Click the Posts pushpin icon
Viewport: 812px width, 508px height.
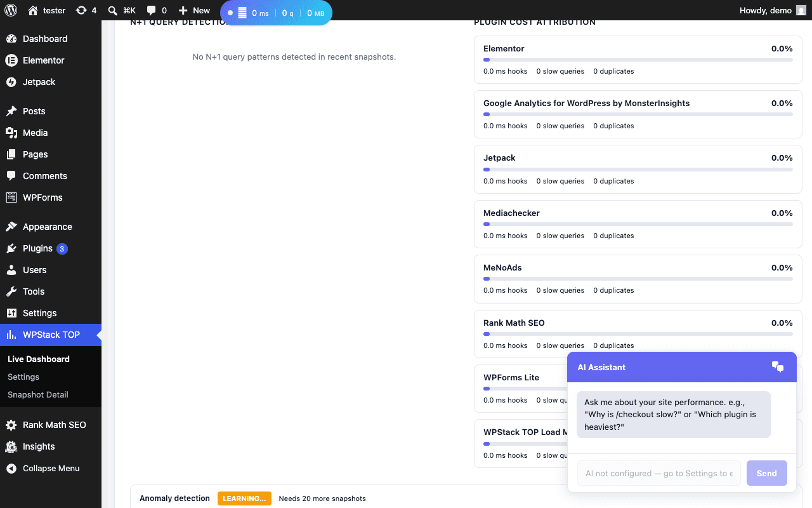(x=11, y=111)
